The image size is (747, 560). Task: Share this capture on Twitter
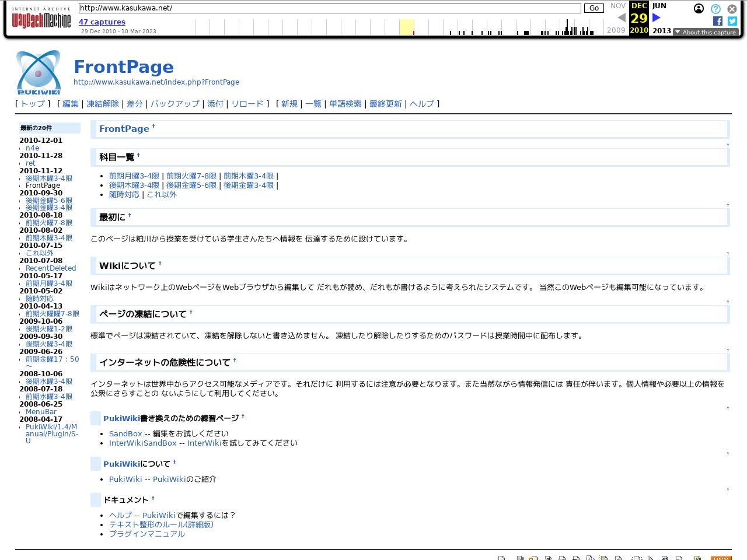point(732,21)
